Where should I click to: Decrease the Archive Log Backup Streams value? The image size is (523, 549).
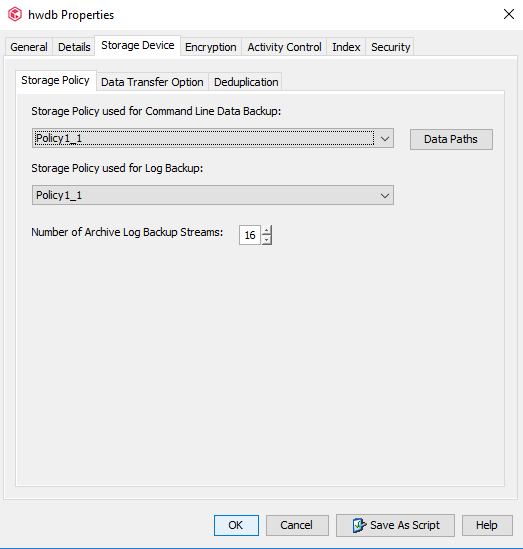point(267,240)
